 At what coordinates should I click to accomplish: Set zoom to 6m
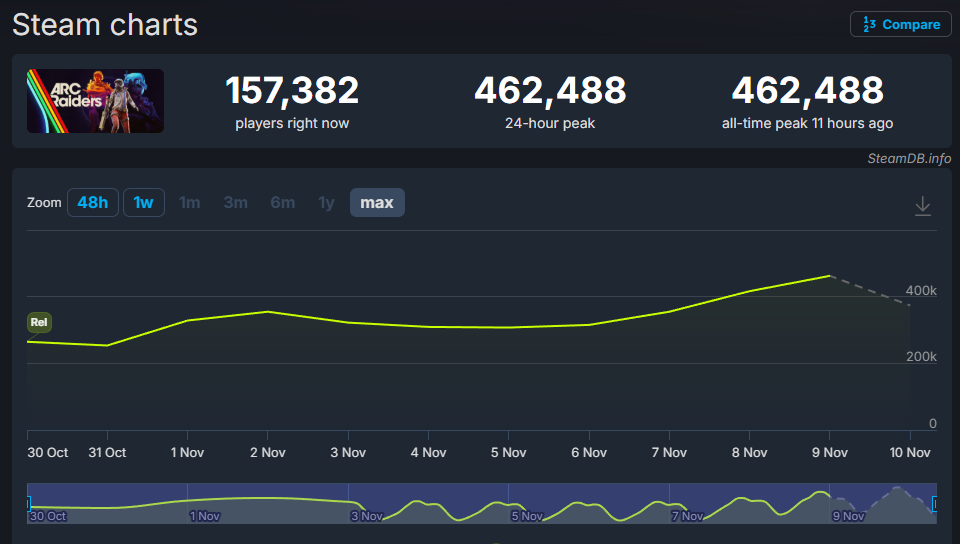click(x=283, y=203)
